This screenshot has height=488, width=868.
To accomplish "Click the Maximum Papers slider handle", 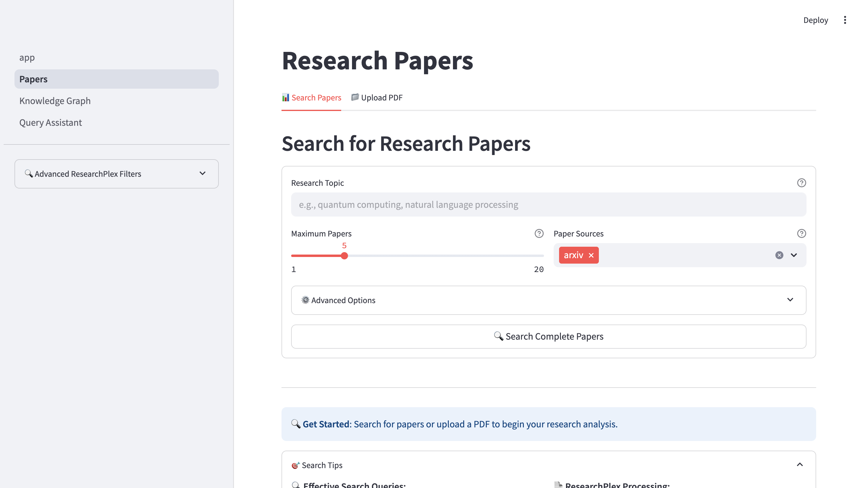I will coord(344,256).
